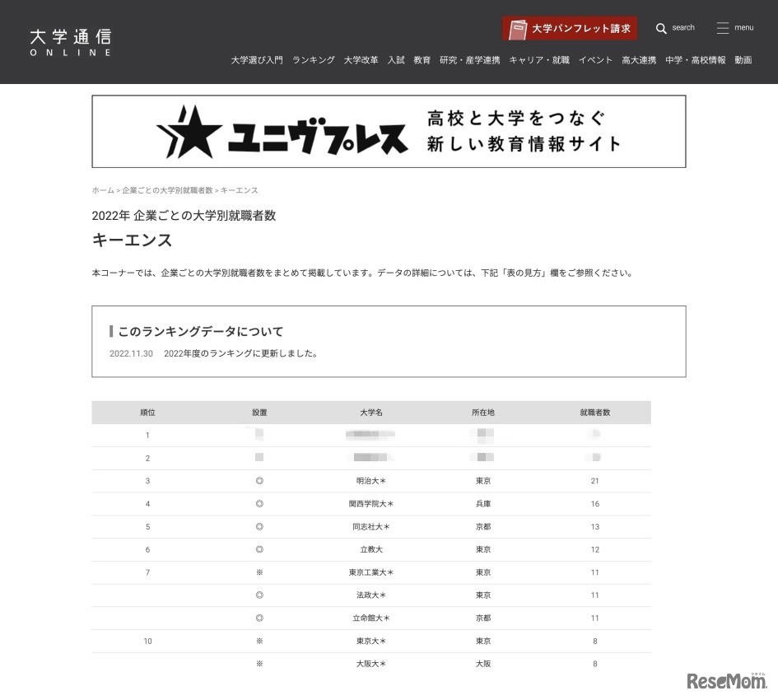Select the イベント navigation item

click(595, 60)
